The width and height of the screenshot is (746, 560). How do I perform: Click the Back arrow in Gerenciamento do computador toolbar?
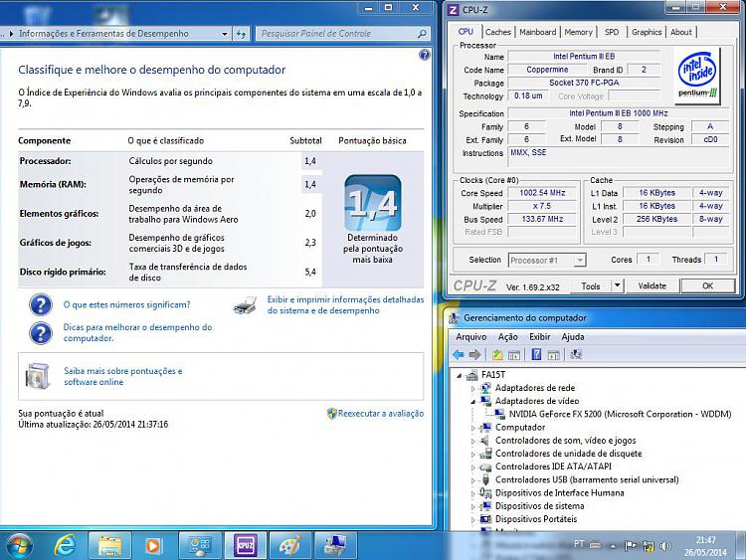(x=459, y=354)
